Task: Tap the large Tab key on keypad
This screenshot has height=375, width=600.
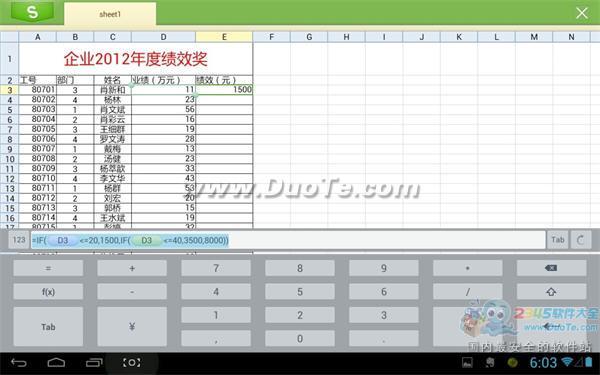Action: [x=48, y=327]
